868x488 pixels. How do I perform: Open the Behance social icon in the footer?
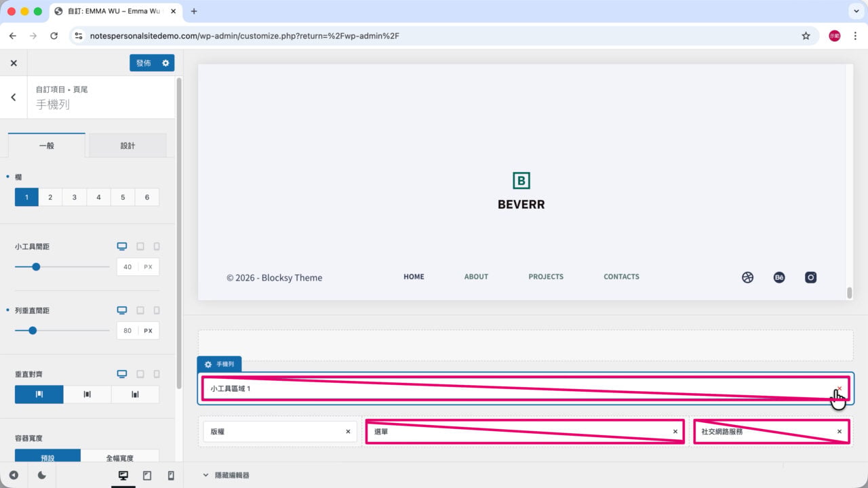(x=779, y=277)
